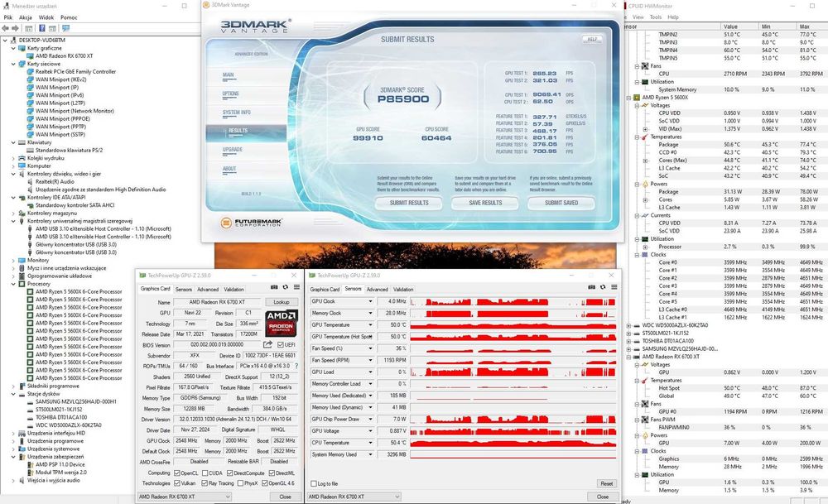This screenshot has width=828, height=504.
Task: Click the blue Help icon in Device Manager toolbar
Action: [x=41, y=28]
